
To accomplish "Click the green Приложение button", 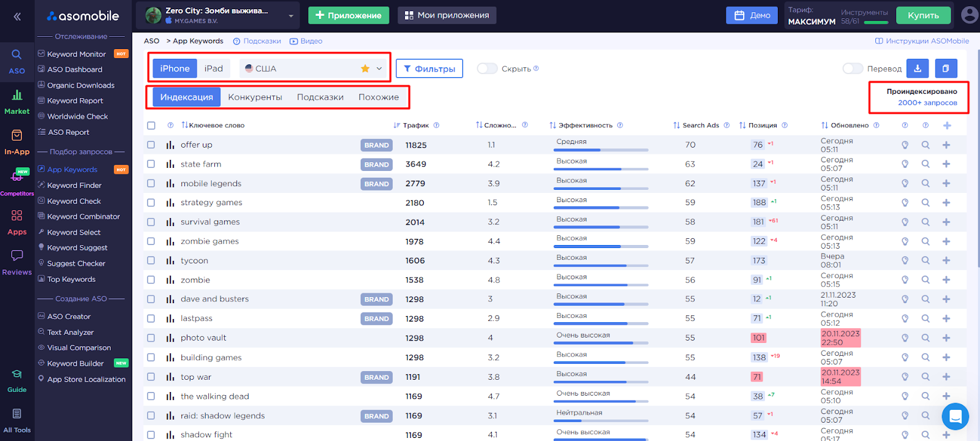I will [x=349, y=15].
